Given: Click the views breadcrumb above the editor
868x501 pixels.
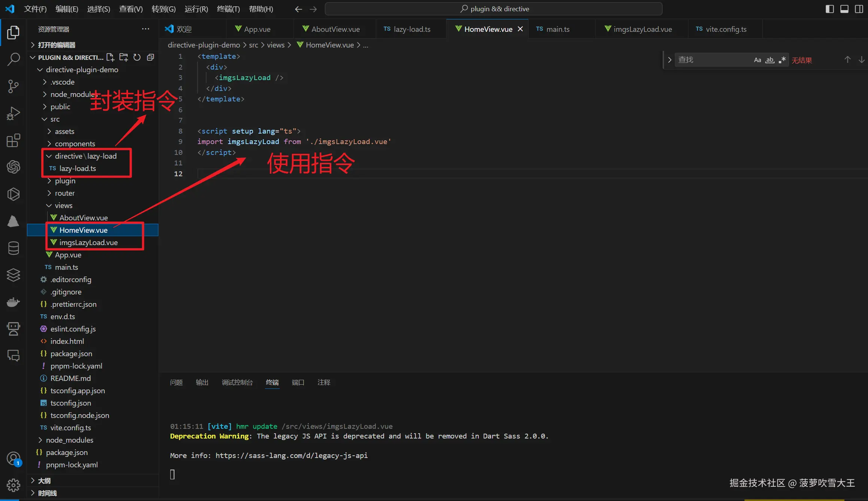Looking at the screenshot, I should pos(275,45).
